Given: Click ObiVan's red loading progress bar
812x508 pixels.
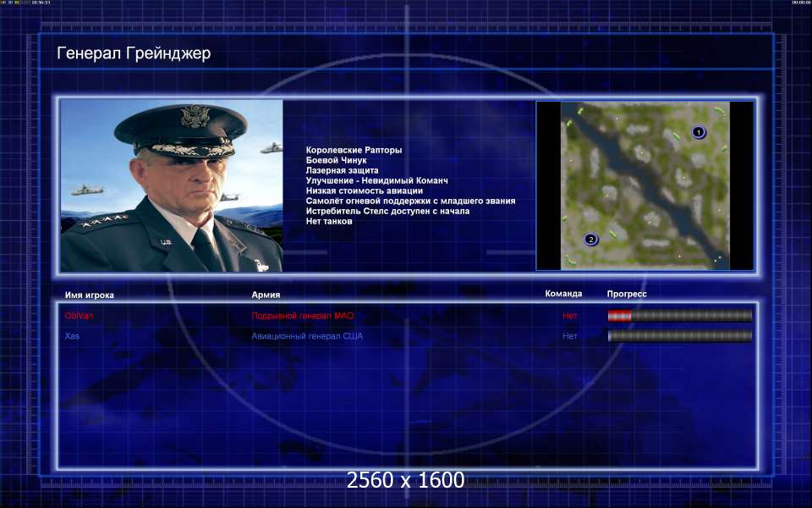Looking at the screenshot, I should [x=679, y=316].
